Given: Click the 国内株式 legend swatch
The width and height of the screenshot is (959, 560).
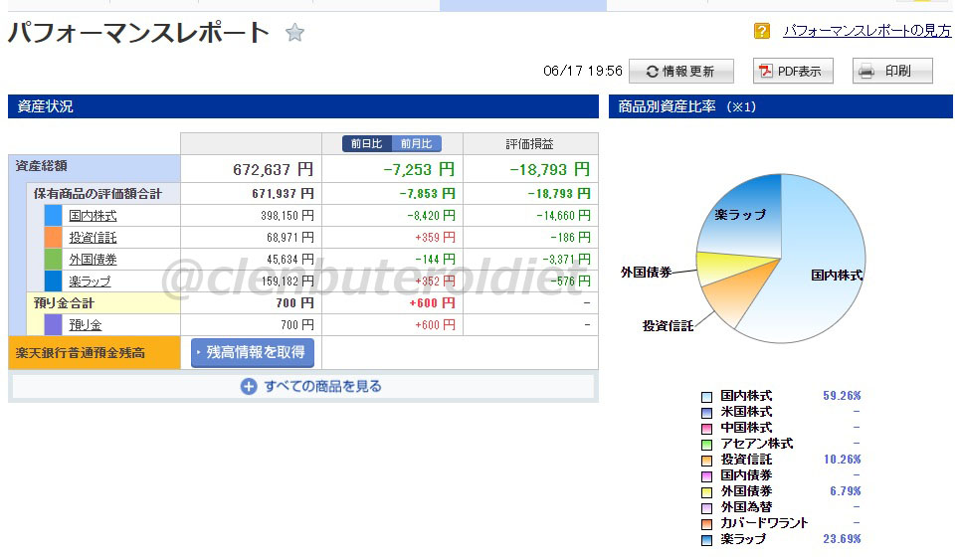Looking at the screenshot, I should 706,397.
